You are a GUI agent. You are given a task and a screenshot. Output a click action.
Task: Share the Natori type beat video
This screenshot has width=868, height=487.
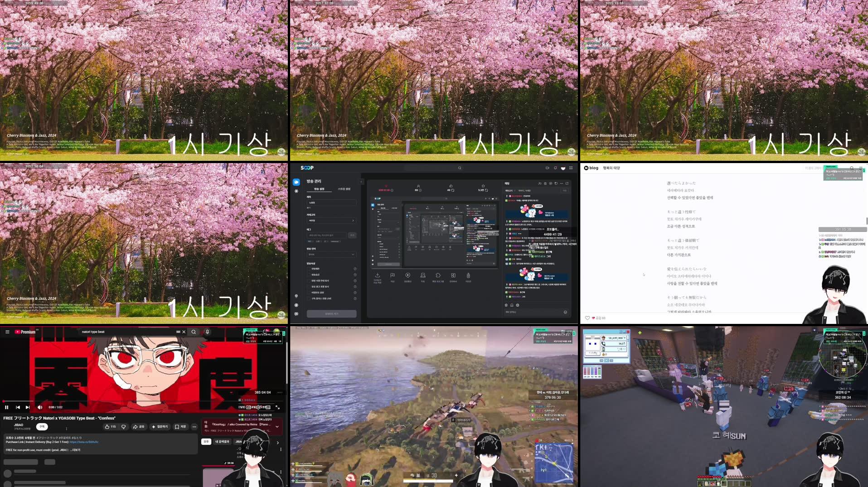tap(139, 426)
